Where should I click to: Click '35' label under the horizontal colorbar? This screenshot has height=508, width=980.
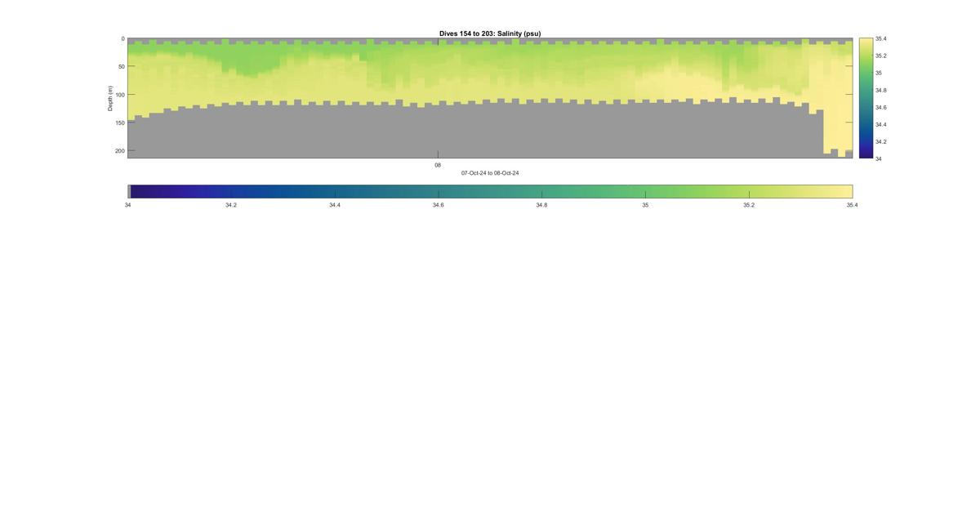point(645,205)
